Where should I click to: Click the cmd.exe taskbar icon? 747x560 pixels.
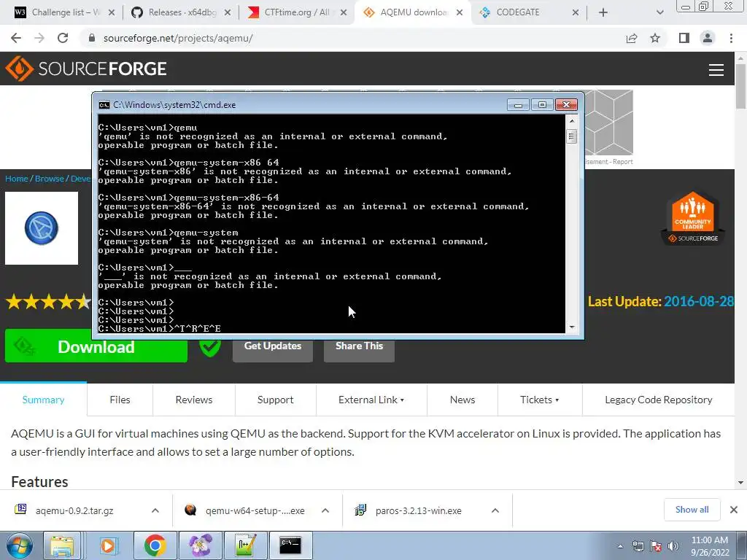[290, 545]
